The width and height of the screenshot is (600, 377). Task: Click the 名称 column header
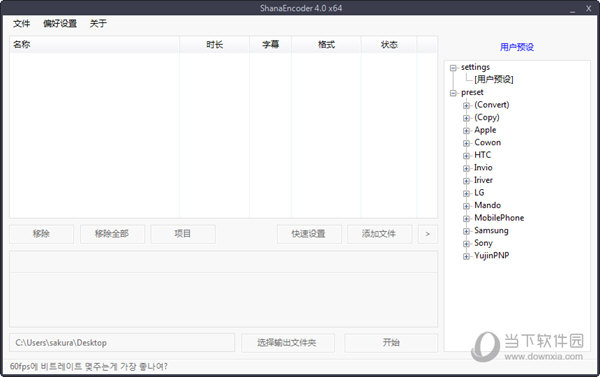pyautogui.click(x=94, y=44)
